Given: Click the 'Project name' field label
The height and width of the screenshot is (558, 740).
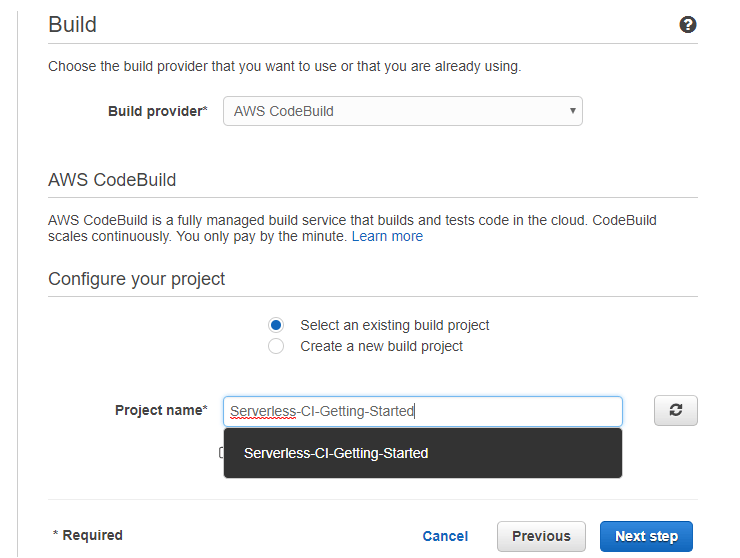Looking at the screenshot, I should [x=161, y=410].
